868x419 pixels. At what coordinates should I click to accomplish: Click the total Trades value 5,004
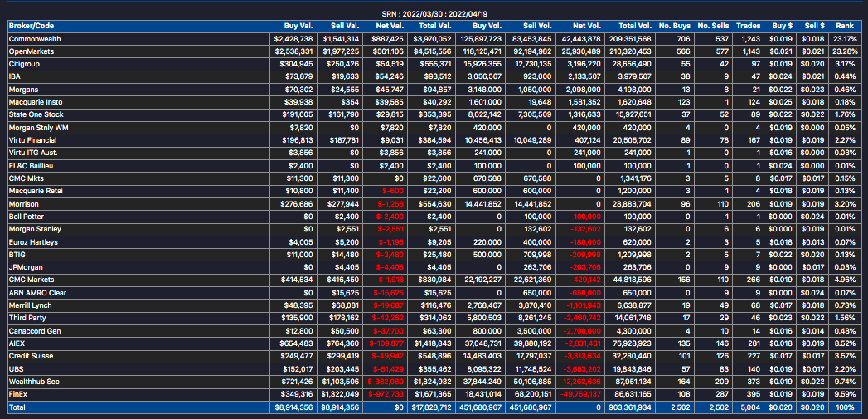pyautogui.click(x=751, y=407)
